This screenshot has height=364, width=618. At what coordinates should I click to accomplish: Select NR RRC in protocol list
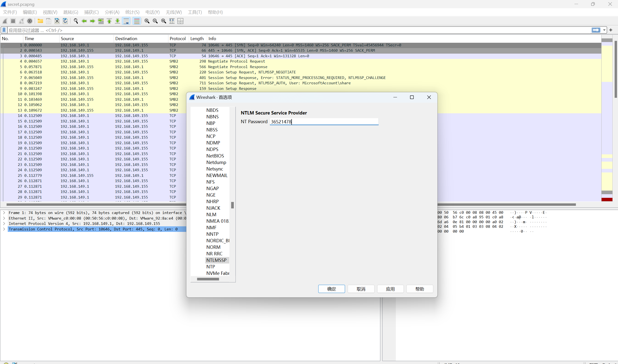coord(214,254)
